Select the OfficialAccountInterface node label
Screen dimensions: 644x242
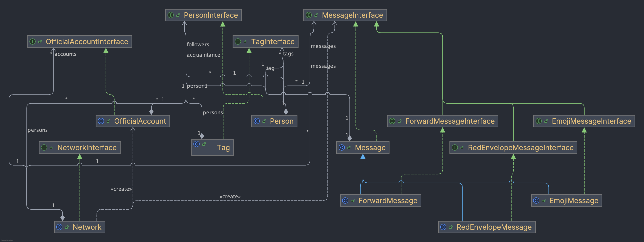click(87, 42)
